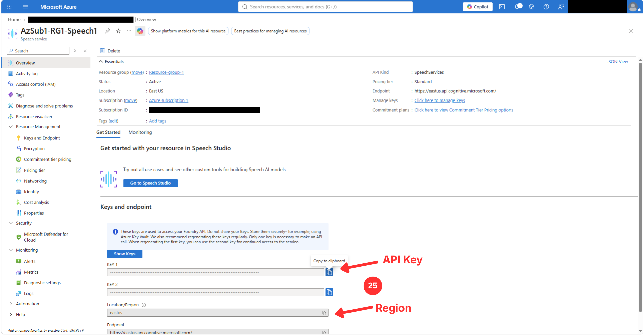Image resolution: width=644 pixels, height=335 pixels.
Task: Click here to manage keys link
Action: [439, 100]
